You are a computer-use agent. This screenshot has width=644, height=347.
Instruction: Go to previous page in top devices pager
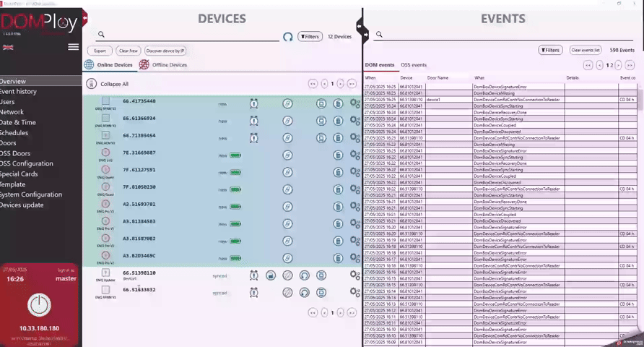(x=324, y=84)
